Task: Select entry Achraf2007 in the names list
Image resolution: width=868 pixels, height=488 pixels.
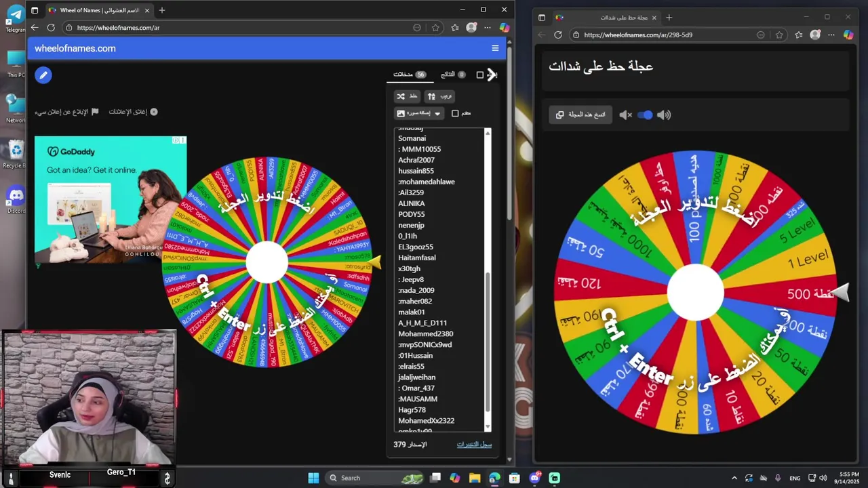Action: click(416, 160)
